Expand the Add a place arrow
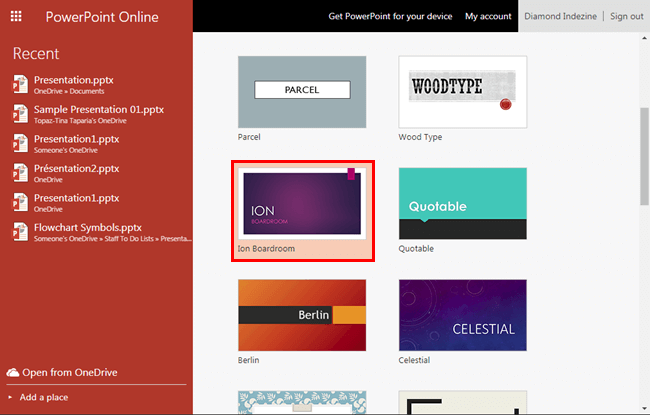 coord(11,398)
